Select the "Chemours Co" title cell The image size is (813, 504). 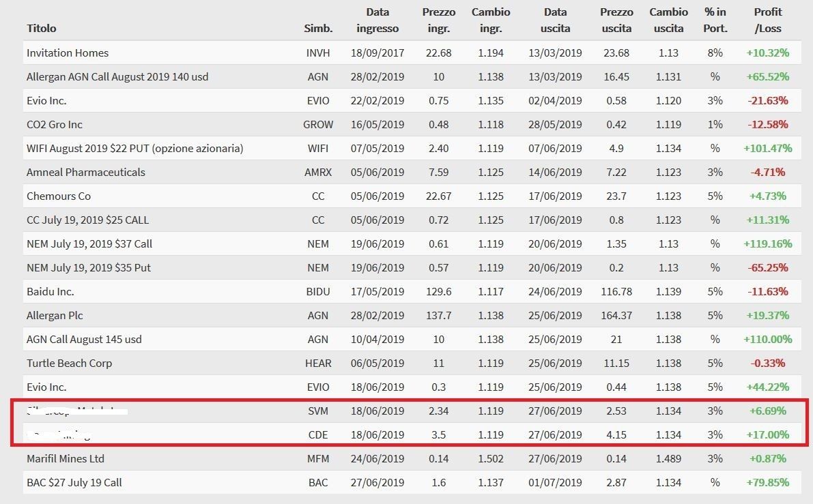point(59,196)
